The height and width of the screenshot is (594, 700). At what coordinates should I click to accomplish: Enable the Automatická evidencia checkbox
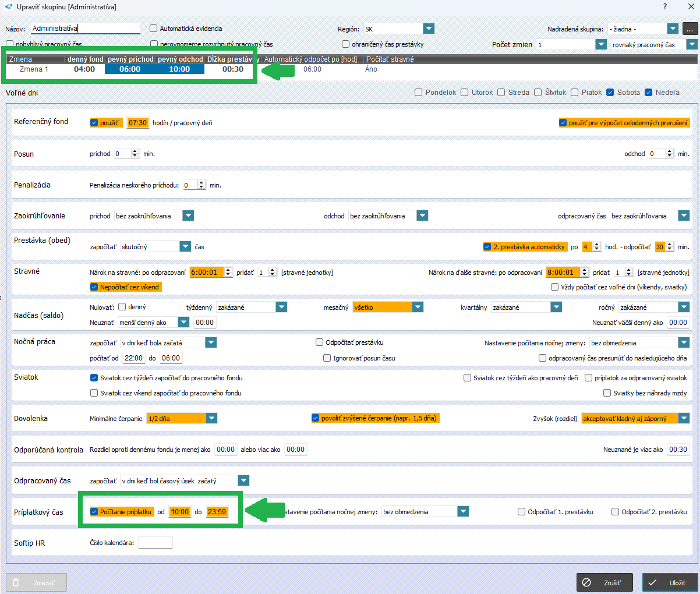154,29
